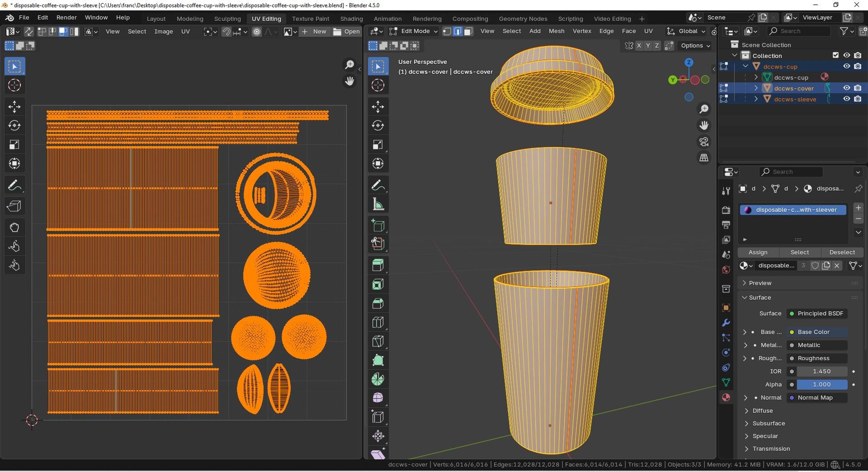This screenshot has width=868, height=472.
Task: Open Edit Mode dropdown
Action: click(x=414, y=31)
